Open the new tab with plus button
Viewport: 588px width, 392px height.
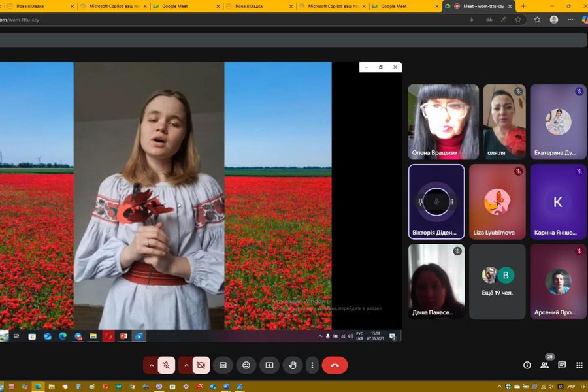point(523,6)
